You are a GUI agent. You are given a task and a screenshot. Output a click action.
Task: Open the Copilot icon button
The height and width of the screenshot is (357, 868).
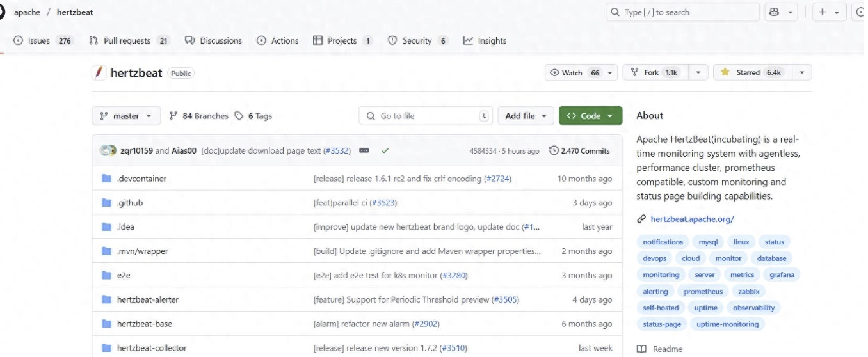(774, 12)
